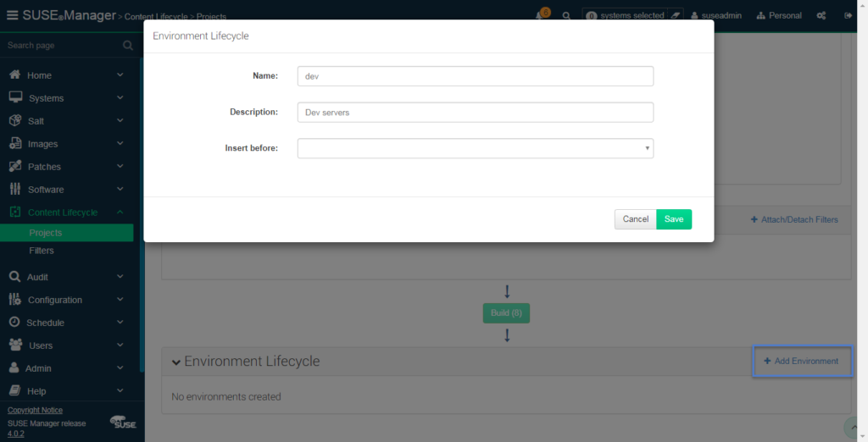868x442 pixels.
Task: Click the suseadmin user link
Action: pyautogui.click(x=716, y=15)
